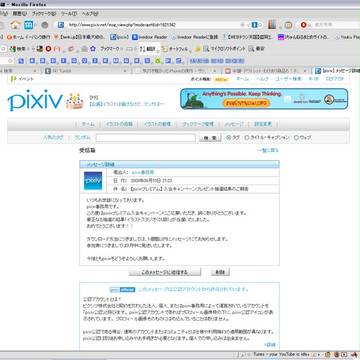The height and width of the screenshot is (360, 360).
Task: Click the green icon in numbered bookmark row
Action: 158,61
